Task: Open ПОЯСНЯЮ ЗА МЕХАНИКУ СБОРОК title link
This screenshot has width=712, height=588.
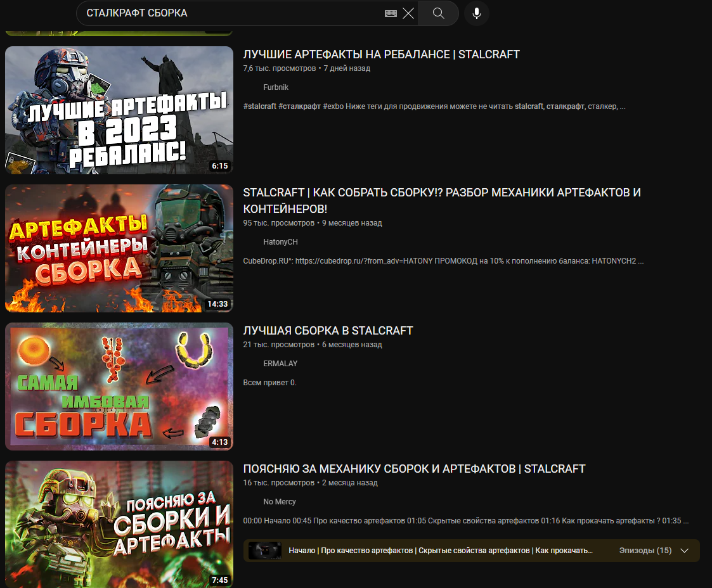Action: 414,469
